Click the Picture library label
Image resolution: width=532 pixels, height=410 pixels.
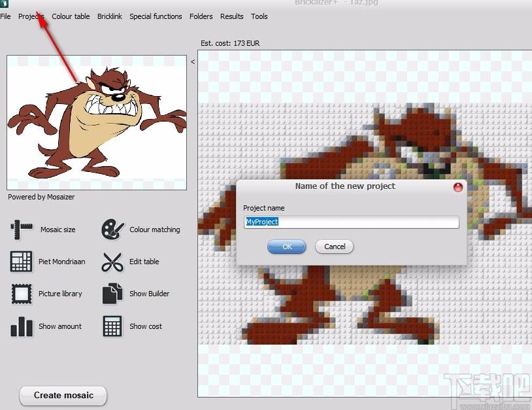[60, 294]
